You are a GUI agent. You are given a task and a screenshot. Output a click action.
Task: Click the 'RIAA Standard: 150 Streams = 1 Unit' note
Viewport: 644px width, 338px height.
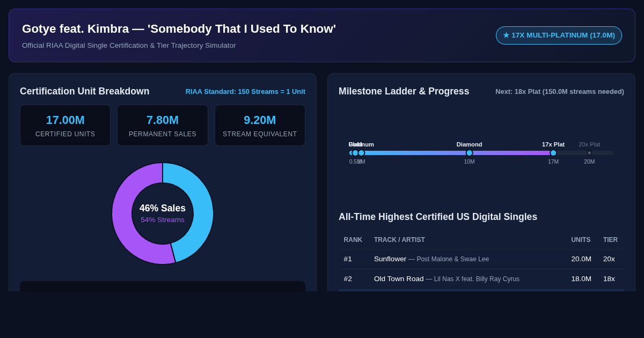245,92
